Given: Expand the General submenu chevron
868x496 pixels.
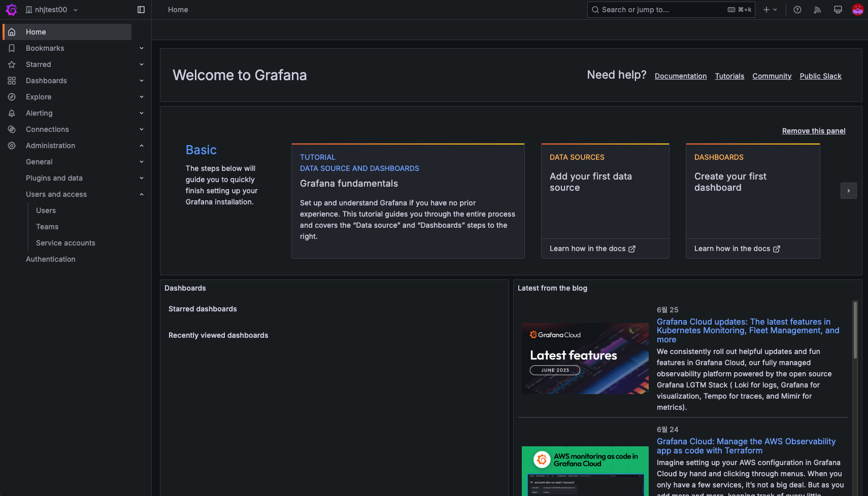Looking at the screenshot, I should pyautogui.click(x=142, y=162).
